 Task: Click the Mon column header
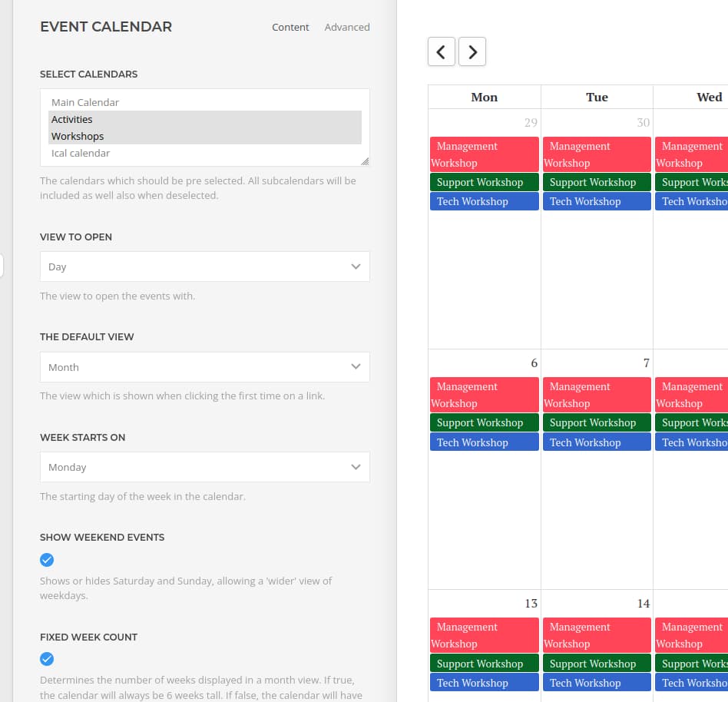tap(485, 97)
